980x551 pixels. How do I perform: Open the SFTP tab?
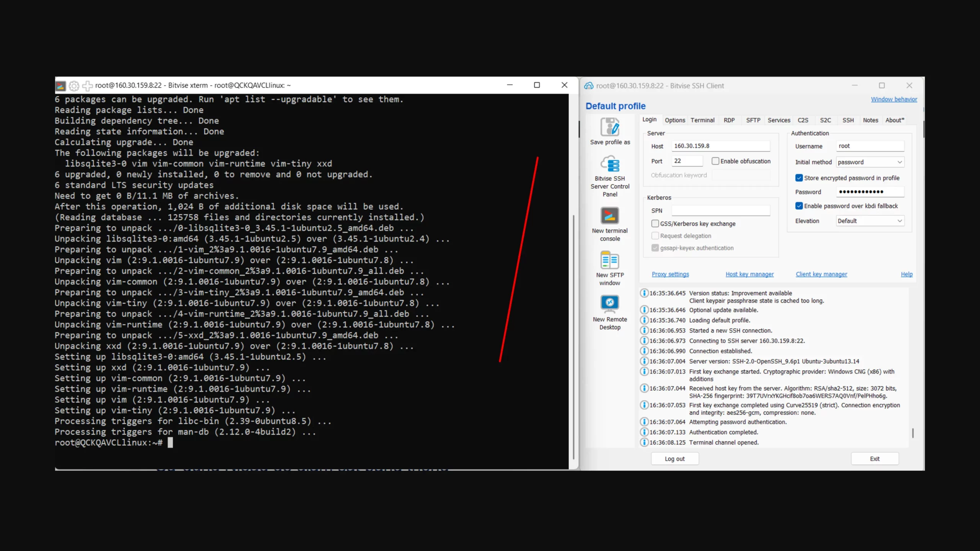(x=753, y=120)
